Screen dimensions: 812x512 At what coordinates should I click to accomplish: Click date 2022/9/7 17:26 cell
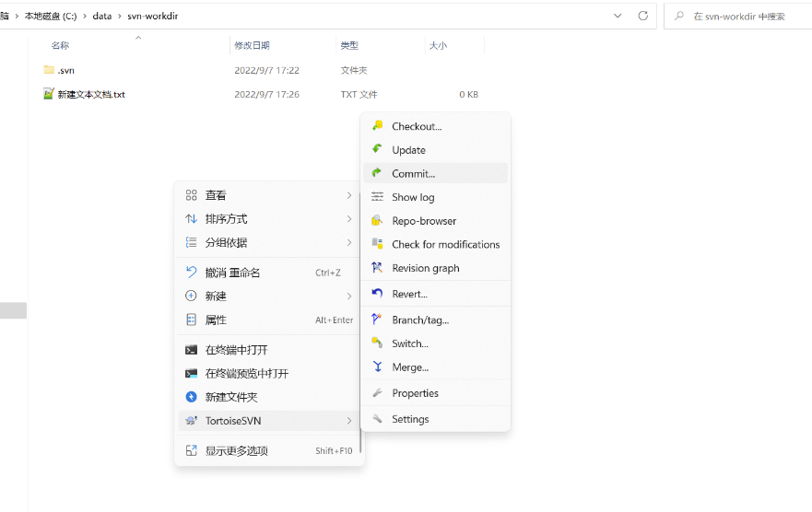click(x=266, y=95)
